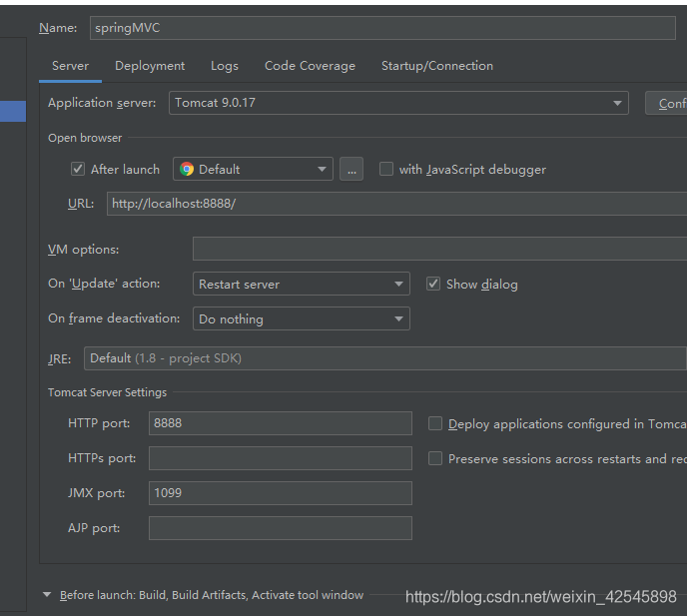
Task: Click the highlighted item in the left sidebar
Action: 13,111
